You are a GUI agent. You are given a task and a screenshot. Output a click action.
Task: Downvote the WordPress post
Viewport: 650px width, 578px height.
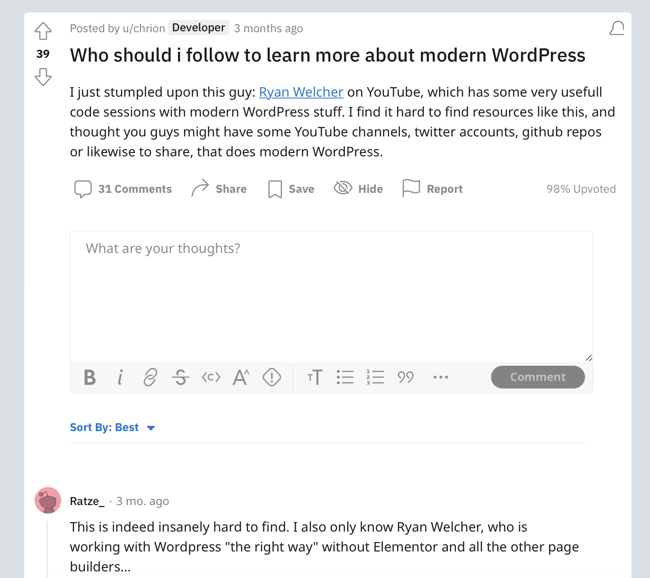pos(43,77)
